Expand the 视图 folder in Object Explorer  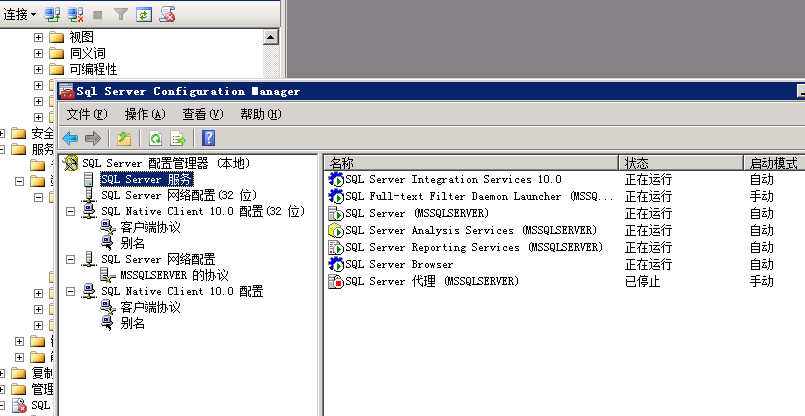point(39,37)
